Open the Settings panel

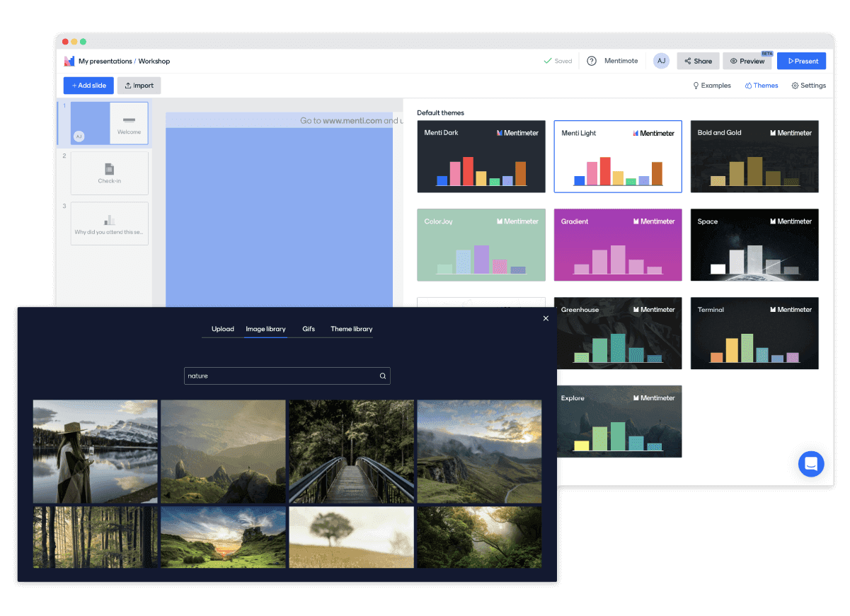[x=809, y=86]
